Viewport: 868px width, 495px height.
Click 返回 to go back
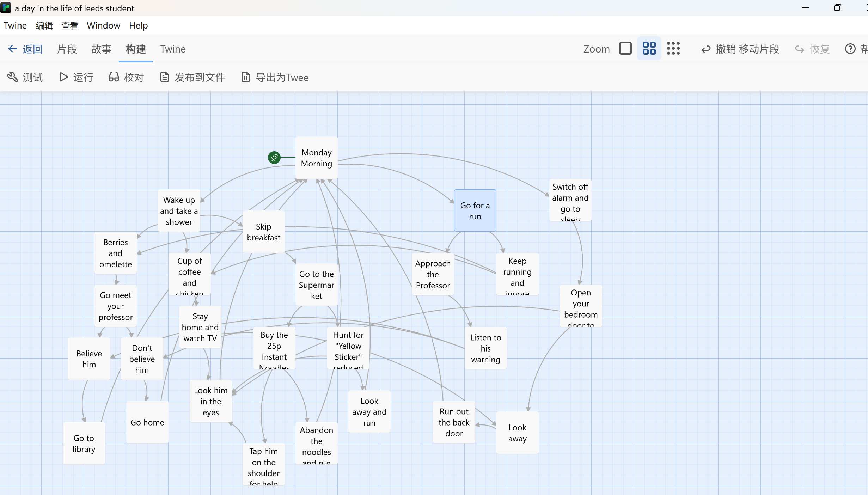pyautogui.click(x=32, y=49)
